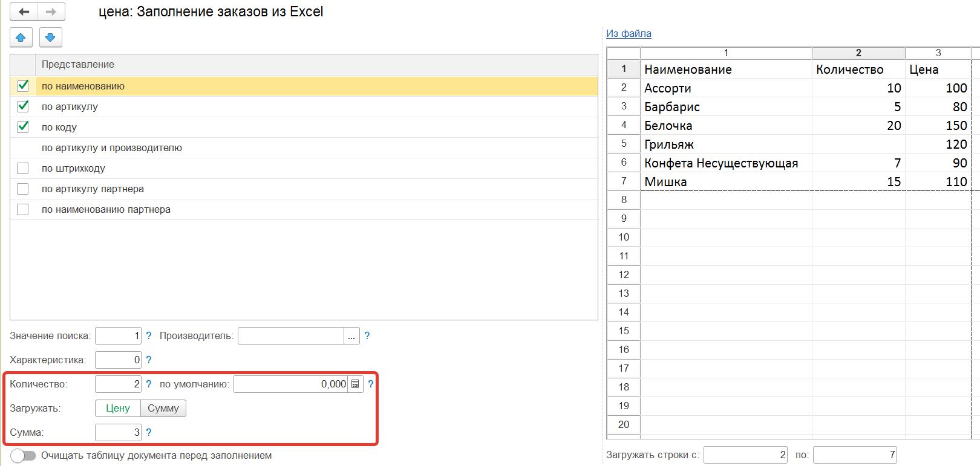This screenshot has height=466, width=980.
Task: Uncheck the 'по коду' checkbox
Action: (23, 127)
